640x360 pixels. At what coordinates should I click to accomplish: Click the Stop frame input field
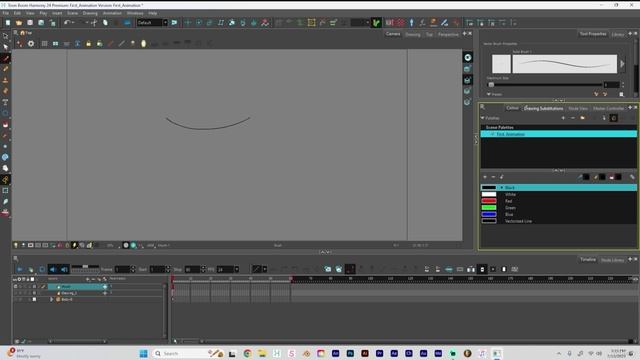pyautogui.click(x=192, y=269)
